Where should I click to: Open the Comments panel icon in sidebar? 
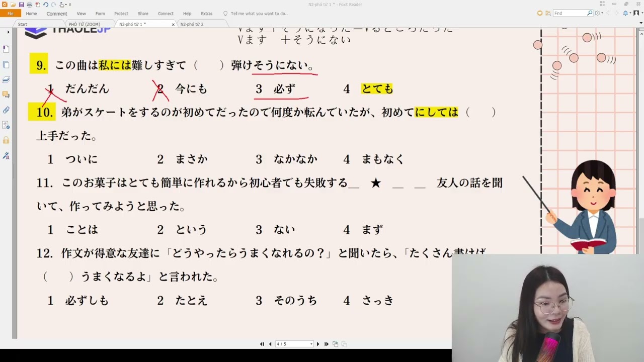tap(6, 94)
